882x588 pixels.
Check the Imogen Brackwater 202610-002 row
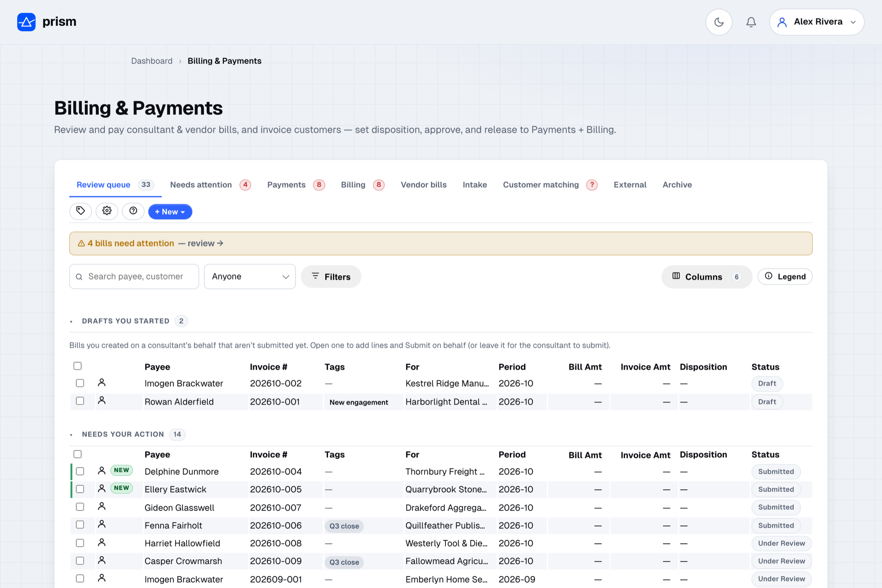80,383
